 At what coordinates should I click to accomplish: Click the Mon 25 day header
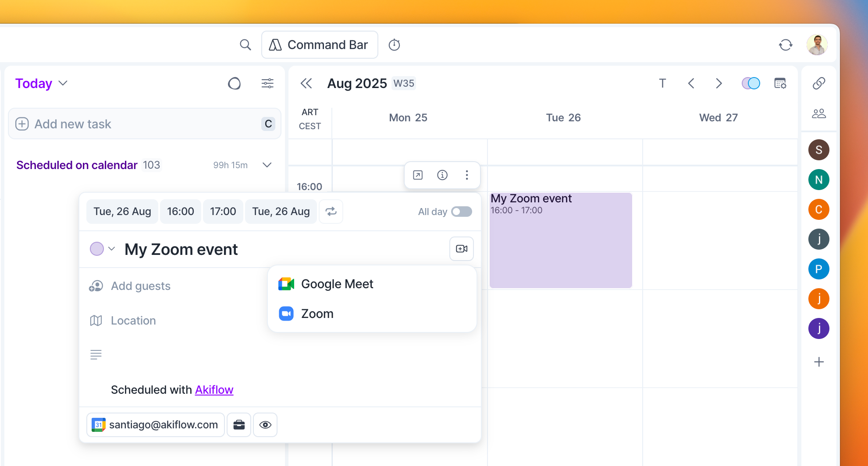(408, 117)
